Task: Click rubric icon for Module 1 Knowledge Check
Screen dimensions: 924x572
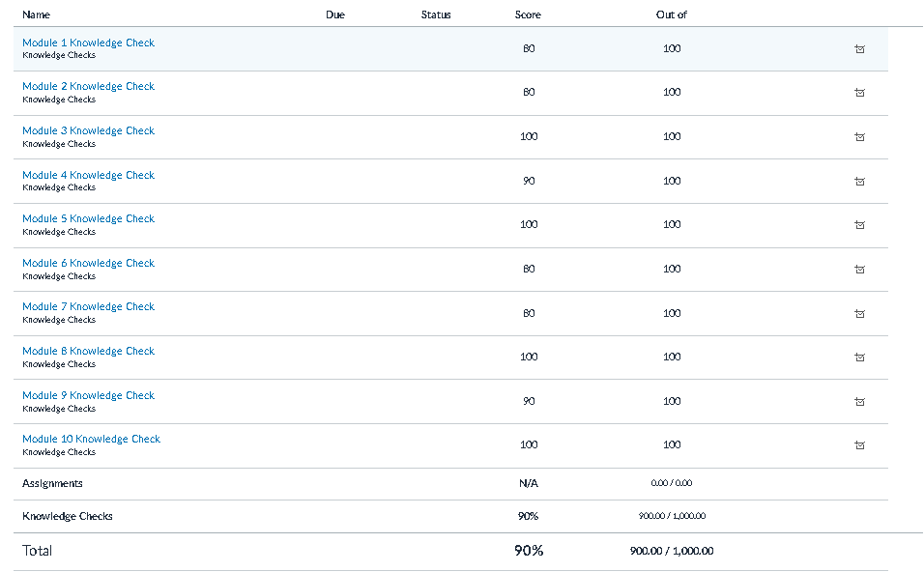Action: point(859,48)
